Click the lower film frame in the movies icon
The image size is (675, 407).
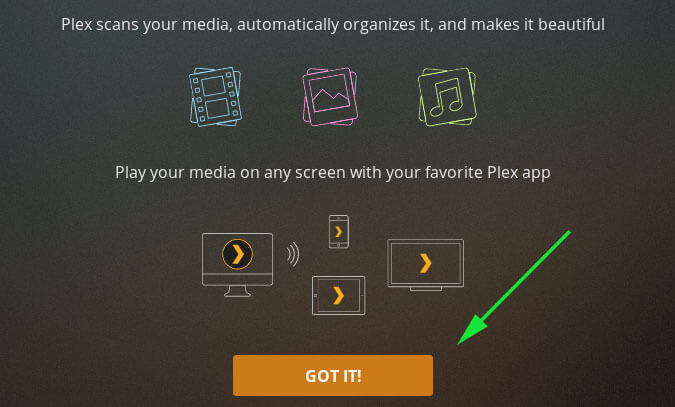(218, 109)
